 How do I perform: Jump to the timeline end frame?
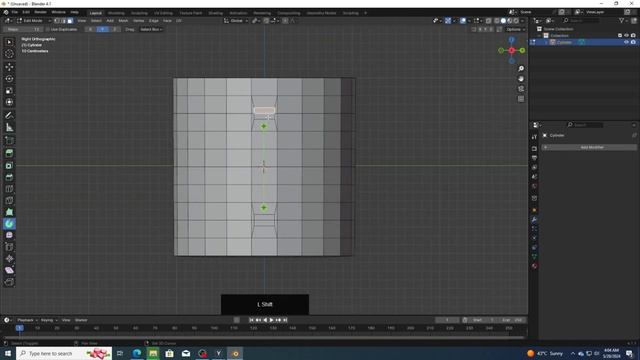tap(285, 320)
